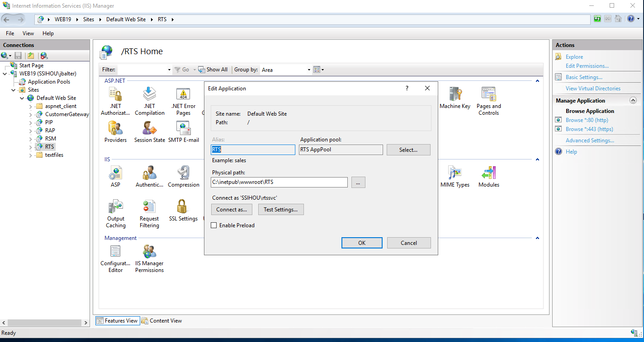Toggle the Enable Preload checkbox
This screenshot has width=644, height=342.
(x=214, y=225)
